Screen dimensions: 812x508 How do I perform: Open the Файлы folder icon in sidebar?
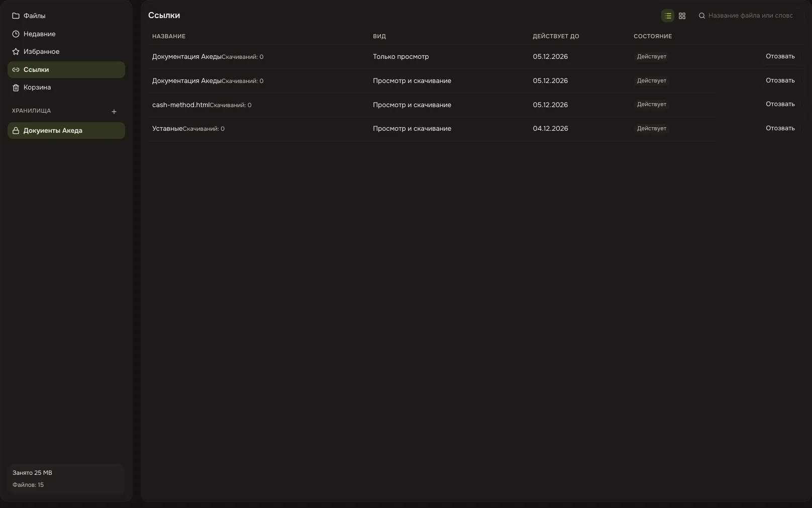coord(16,16)
